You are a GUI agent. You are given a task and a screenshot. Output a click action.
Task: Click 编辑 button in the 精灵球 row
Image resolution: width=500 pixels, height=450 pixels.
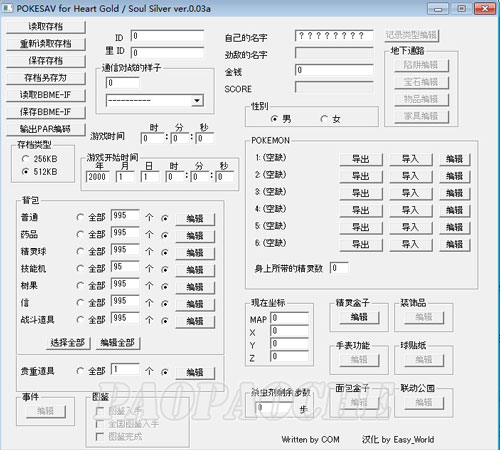(195, 253)
